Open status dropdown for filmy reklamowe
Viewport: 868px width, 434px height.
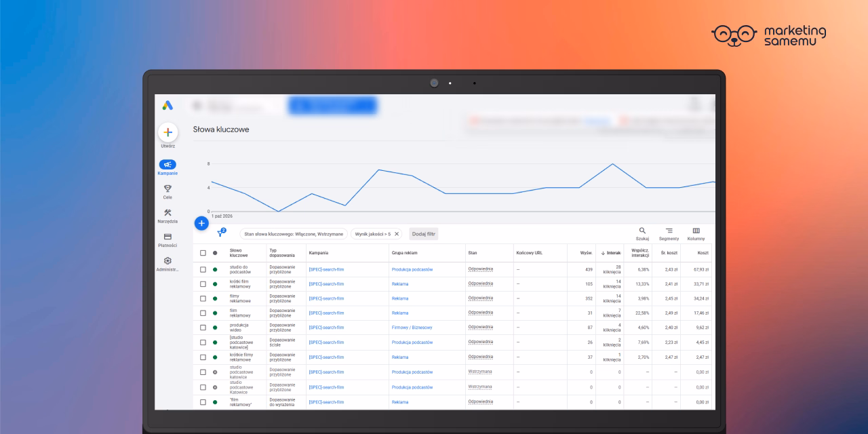[x=215, y=298]
